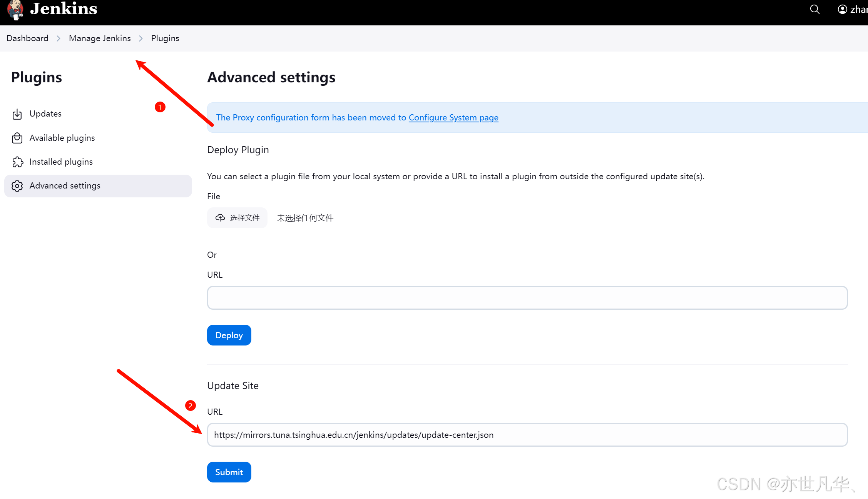Focus the Update Site URL field

point(527,435)
